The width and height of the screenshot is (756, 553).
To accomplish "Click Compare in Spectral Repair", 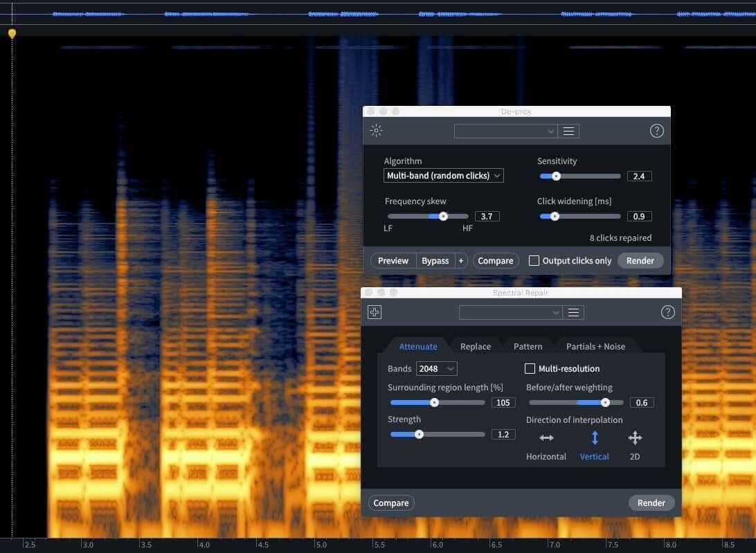I will (x=391, y=503).
